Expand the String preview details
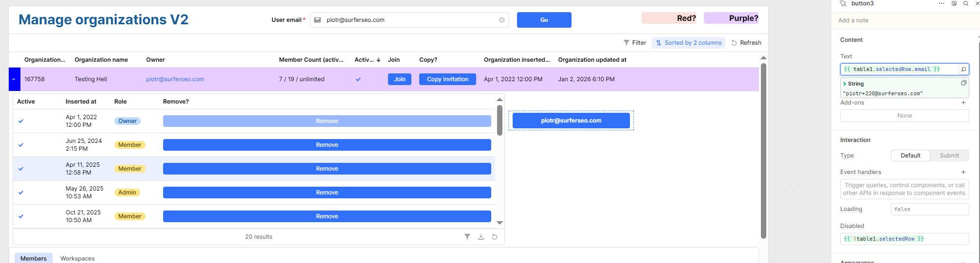The image size is (980, 263). tap(845, 84)
